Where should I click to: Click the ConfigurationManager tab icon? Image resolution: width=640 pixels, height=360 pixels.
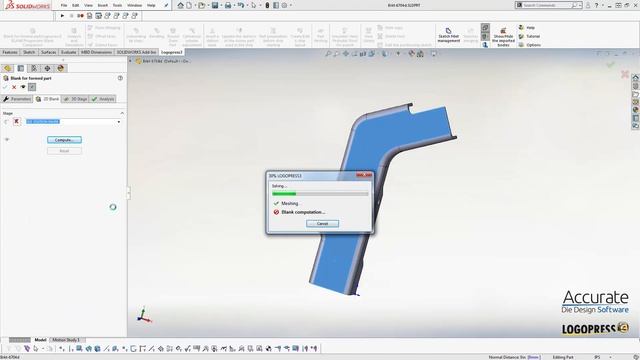pos(34,68)
